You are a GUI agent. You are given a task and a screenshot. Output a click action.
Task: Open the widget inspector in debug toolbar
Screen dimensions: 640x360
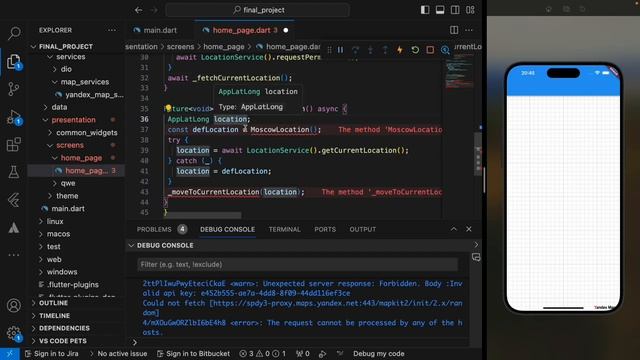(445, 50)
